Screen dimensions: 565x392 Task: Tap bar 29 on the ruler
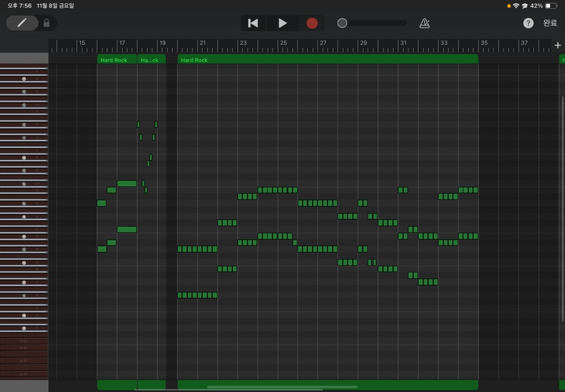tap(363, 43)
